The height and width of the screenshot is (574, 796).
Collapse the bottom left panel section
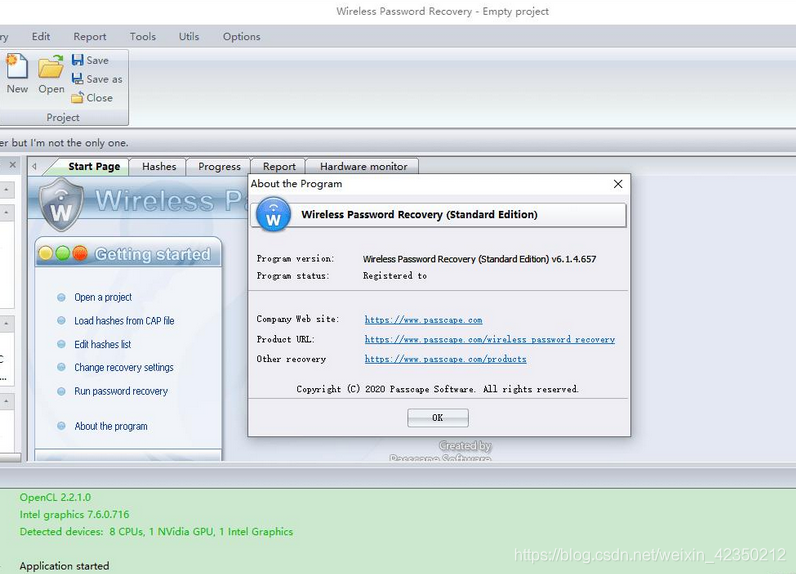pyautogui.click(x=6, y=401)
